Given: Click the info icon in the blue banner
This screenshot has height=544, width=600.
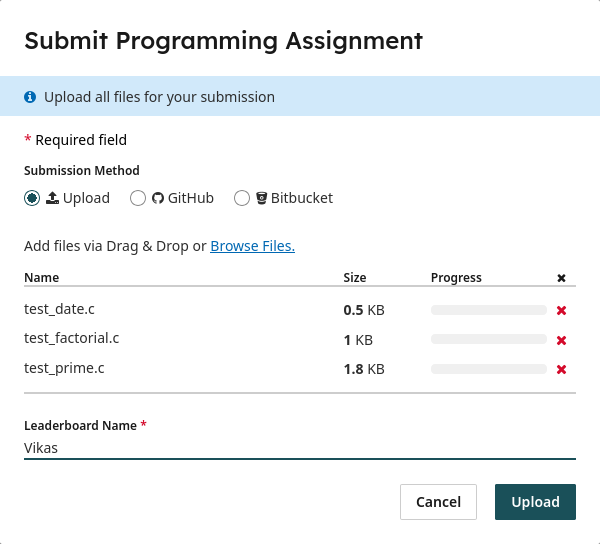Looking at the screenshot, I should (30, 97).
